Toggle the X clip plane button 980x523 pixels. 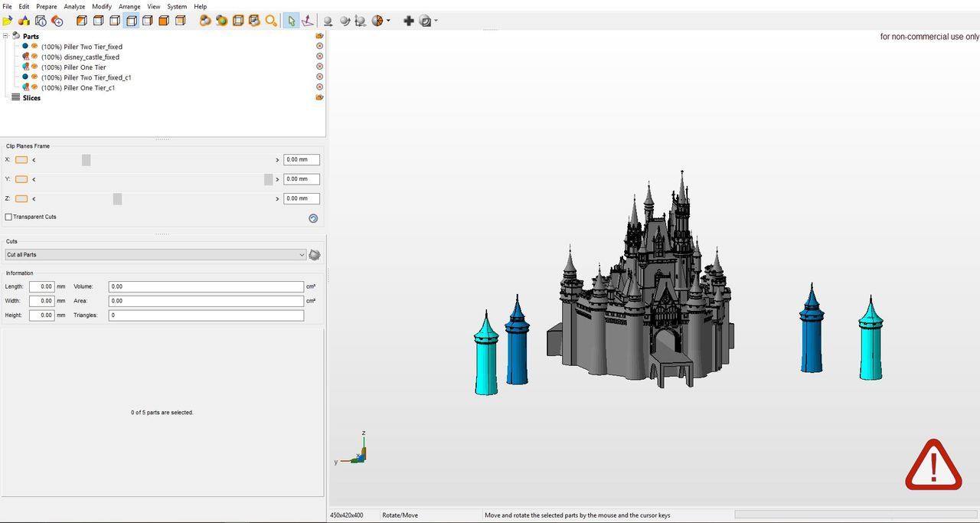tap(21, 159)
